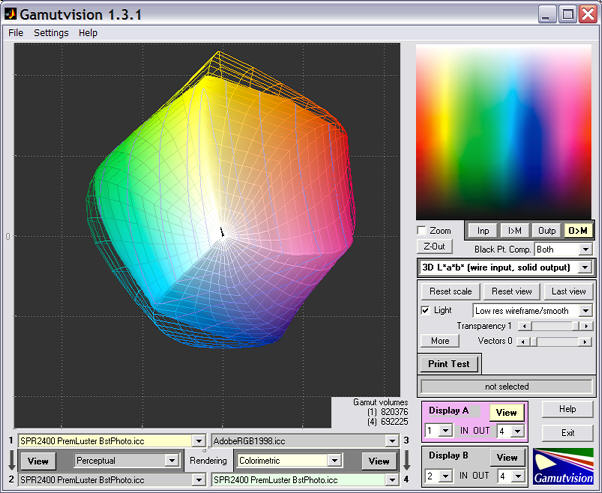Click right arrow of Transparency slider

coord(586,326)
